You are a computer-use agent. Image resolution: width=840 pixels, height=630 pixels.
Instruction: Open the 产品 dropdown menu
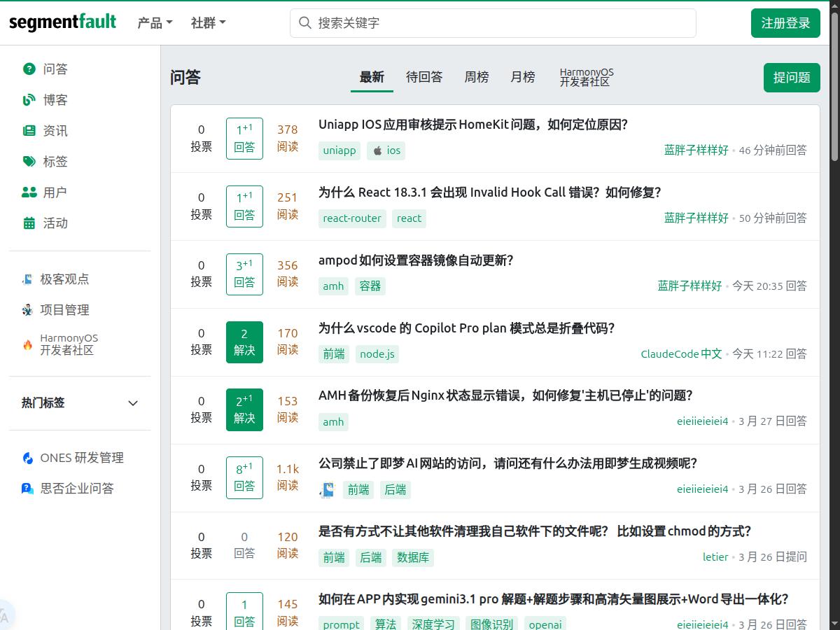click(154, 22)
